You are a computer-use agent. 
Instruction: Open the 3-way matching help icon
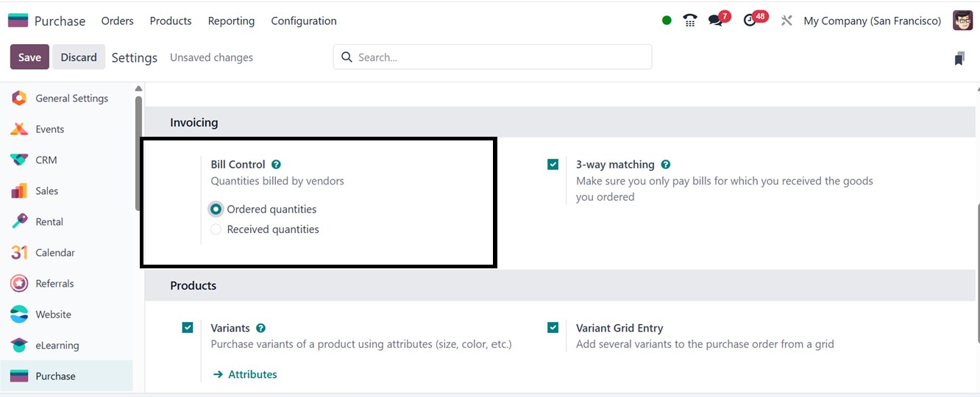[x=665, y=165]
